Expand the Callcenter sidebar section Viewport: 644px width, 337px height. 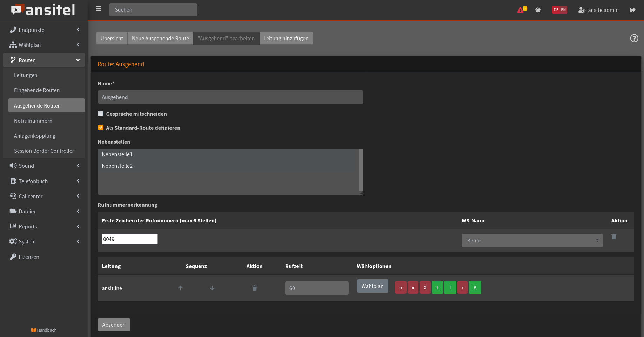point(44,196)
